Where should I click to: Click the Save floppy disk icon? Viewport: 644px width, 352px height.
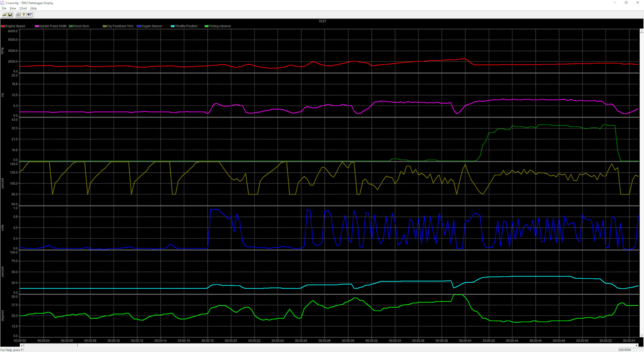tap(10, 15)
